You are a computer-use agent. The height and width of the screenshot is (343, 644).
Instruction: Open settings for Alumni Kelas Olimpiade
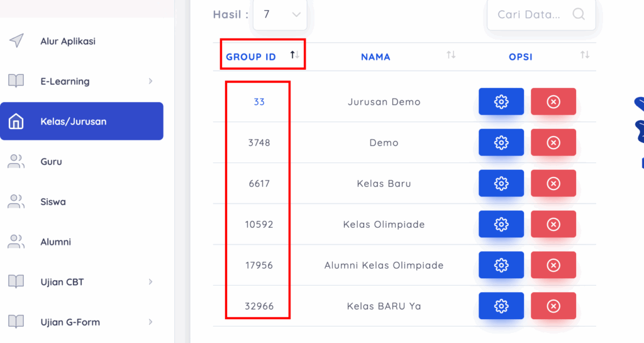(x=501, y=266)
